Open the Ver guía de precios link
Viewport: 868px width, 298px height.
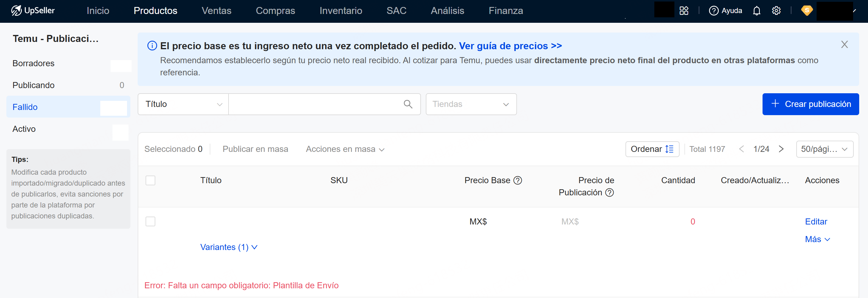coord(510,46)
